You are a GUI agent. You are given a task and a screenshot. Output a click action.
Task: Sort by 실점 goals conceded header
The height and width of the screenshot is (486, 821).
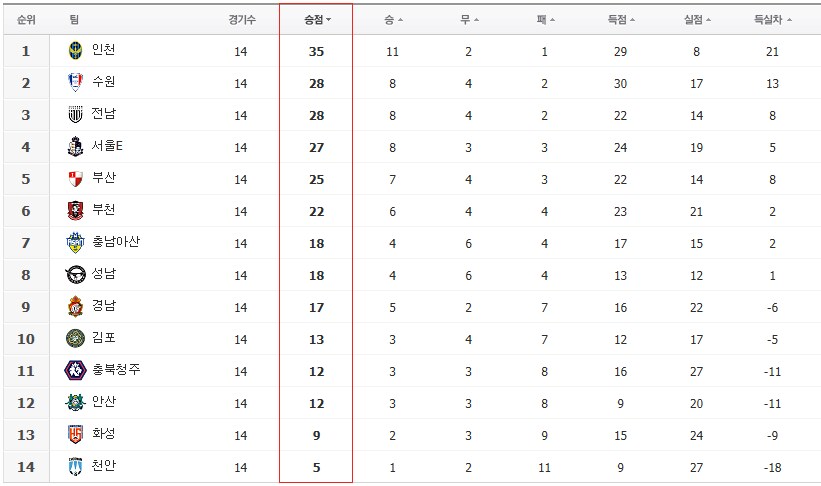pyautogui.click(x=697, y=20)
